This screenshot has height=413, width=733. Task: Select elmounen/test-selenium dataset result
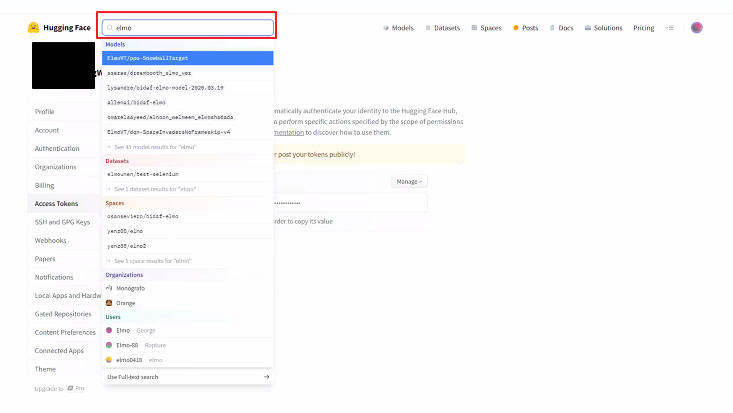[188, 174]
